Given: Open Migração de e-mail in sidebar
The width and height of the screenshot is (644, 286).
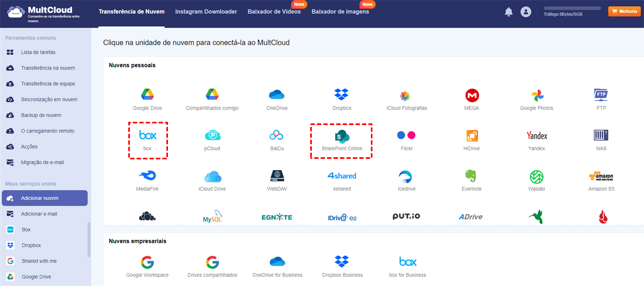Looking at the screenshot, I should [x=43, y=162].
